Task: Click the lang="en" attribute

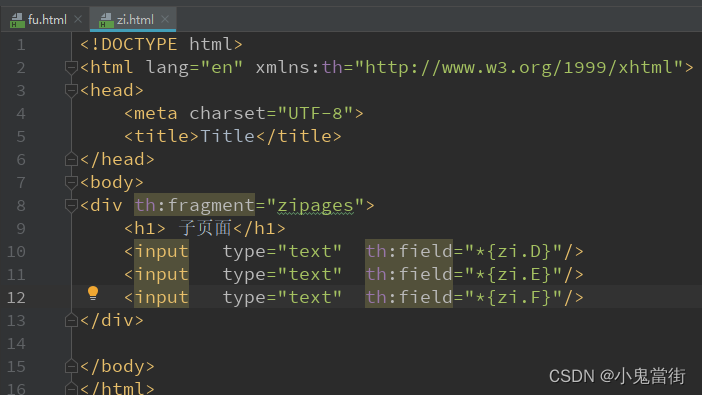Action: (x=194, y=68)
